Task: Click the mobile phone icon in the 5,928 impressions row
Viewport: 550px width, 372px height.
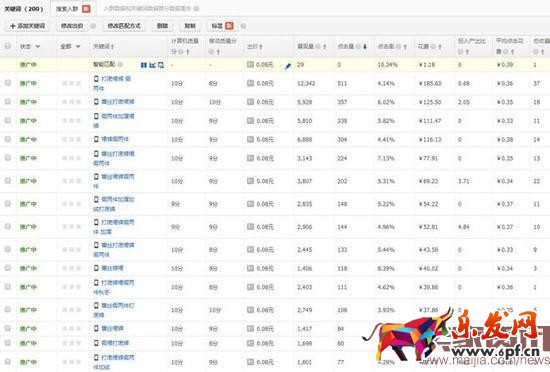Action: tap(96, 102)
